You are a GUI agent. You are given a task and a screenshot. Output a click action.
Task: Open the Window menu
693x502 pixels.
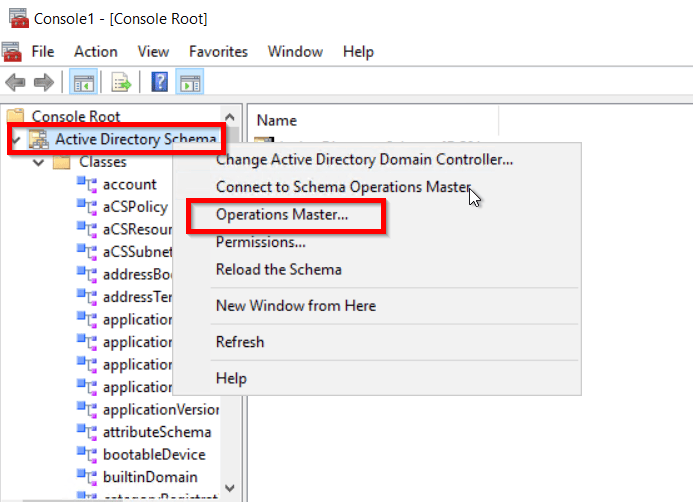point(295,52)
